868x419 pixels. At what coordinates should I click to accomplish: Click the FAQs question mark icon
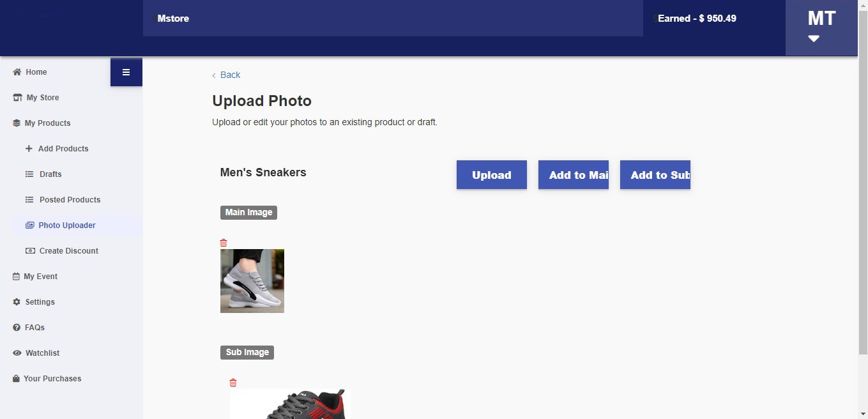pyautogui.click(x=17, y=328)
